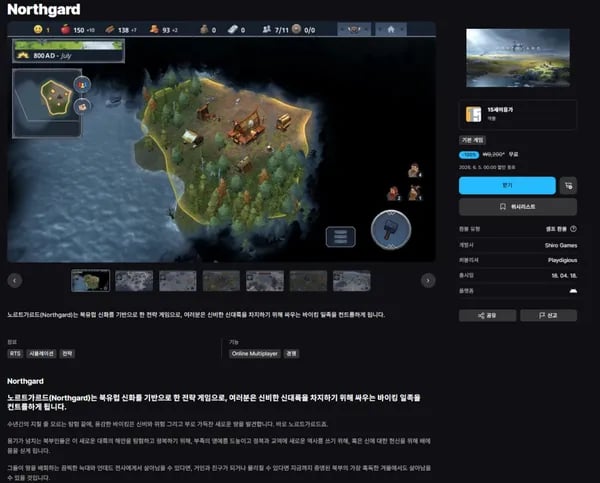
Task: Select the seventh screenshot thumbnail
Action: (352, 281)
